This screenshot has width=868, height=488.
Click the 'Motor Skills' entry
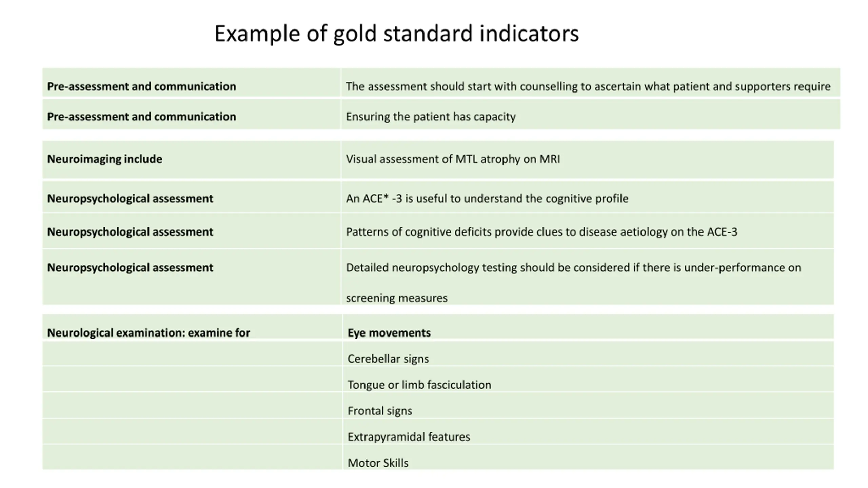point(378,463)
